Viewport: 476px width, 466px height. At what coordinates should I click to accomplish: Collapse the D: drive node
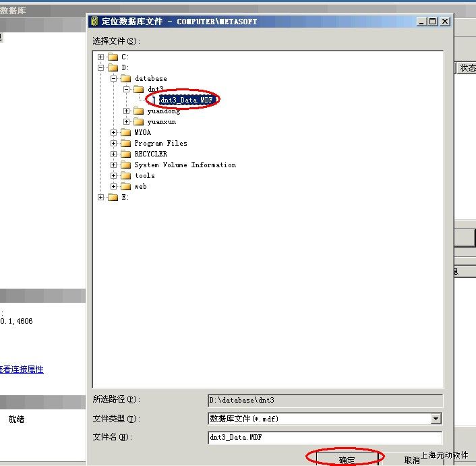point(101,68)
